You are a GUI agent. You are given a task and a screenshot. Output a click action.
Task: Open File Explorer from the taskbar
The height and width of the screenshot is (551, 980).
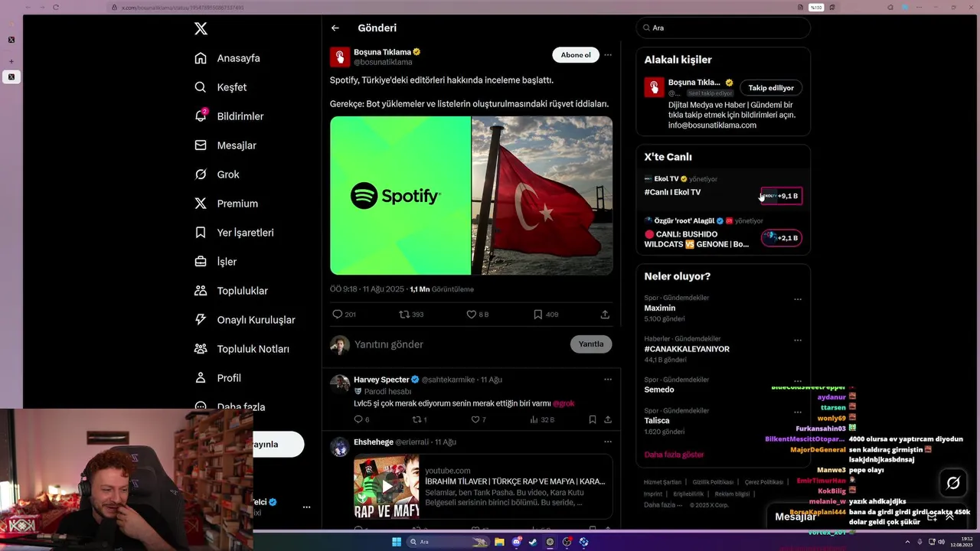click(499, 542)
